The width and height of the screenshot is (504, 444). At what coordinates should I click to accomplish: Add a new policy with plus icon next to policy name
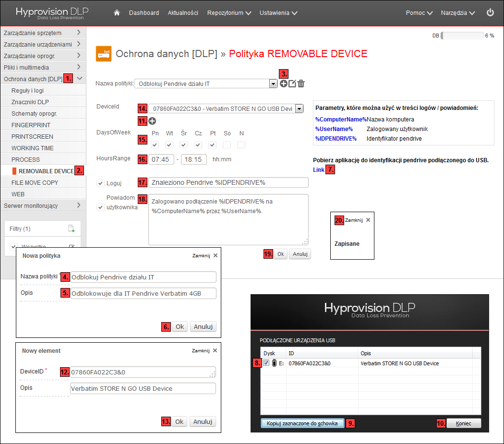coord(284,84)
